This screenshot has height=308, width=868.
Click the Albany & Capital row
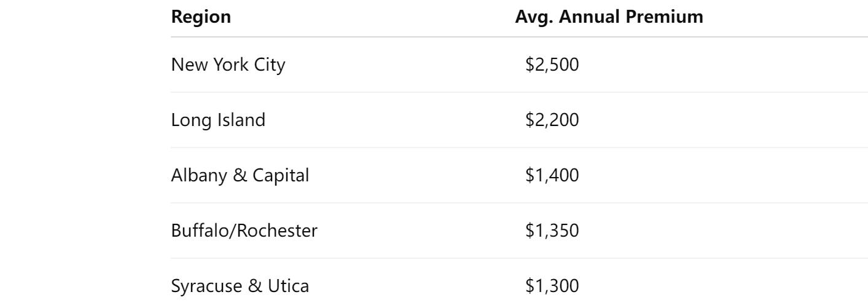(519, 175)
